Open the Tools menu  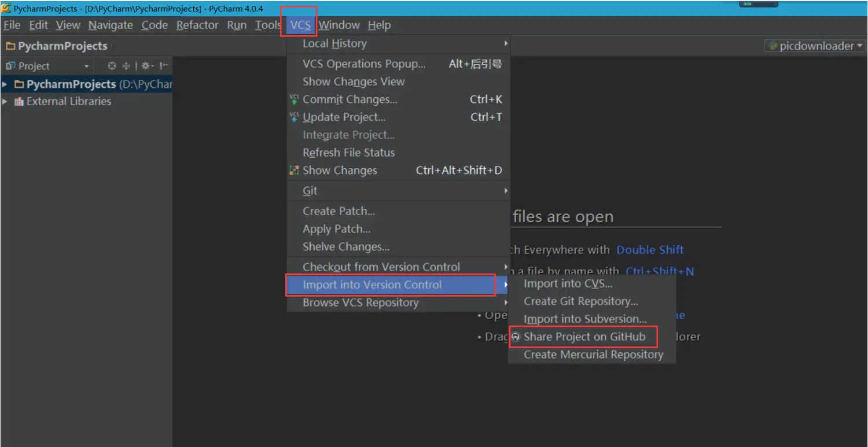(268, 25)
